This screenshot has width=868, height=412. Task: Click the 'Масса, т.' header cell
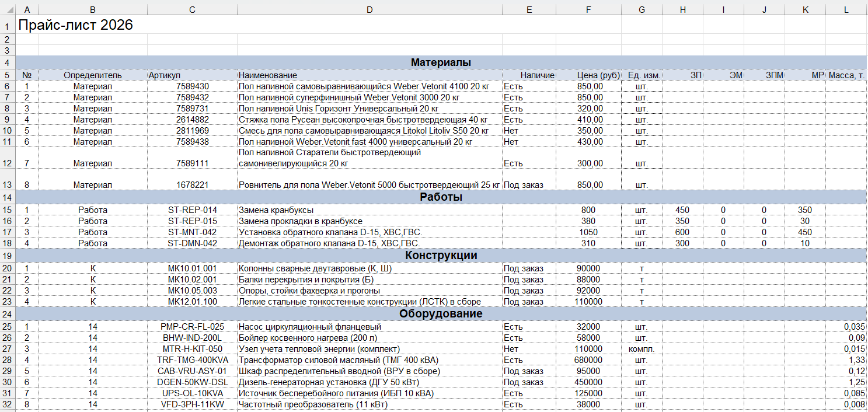coord(846,75)
